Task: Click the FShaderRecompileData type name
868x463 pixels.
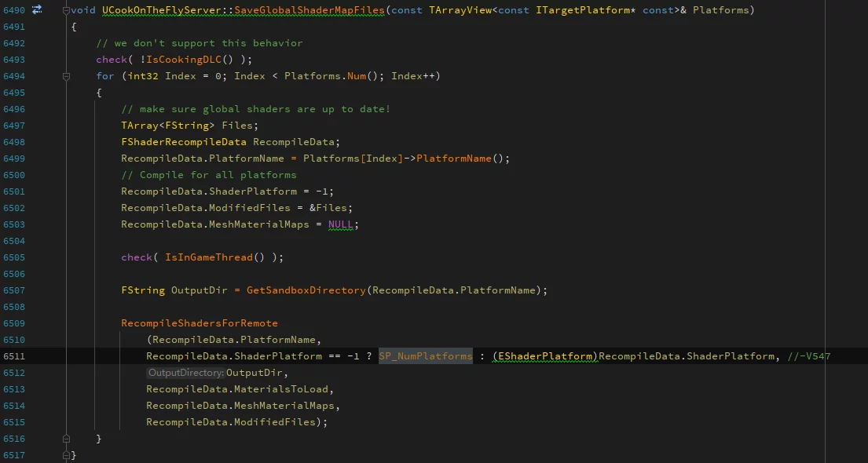Action: (184, 142)
